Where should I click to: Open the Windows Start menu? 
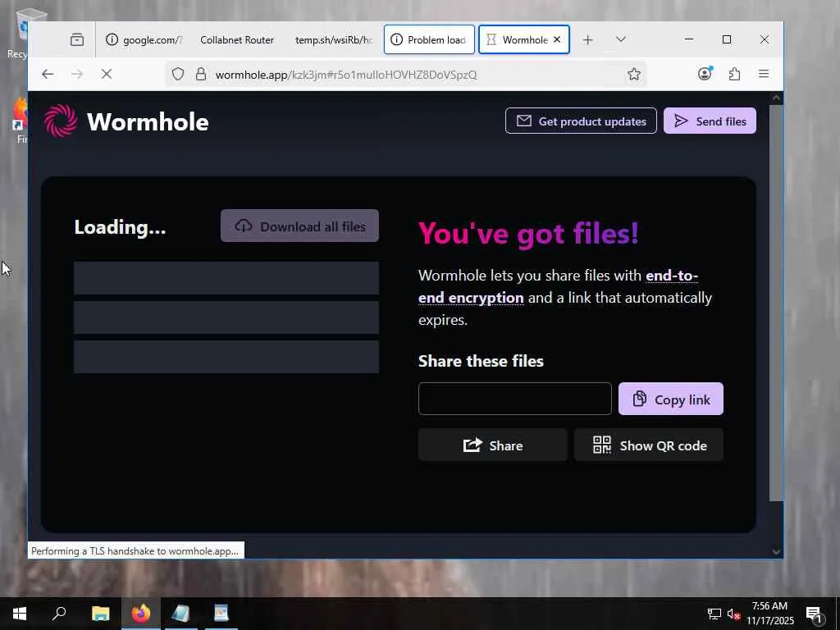tap(20, 614)
